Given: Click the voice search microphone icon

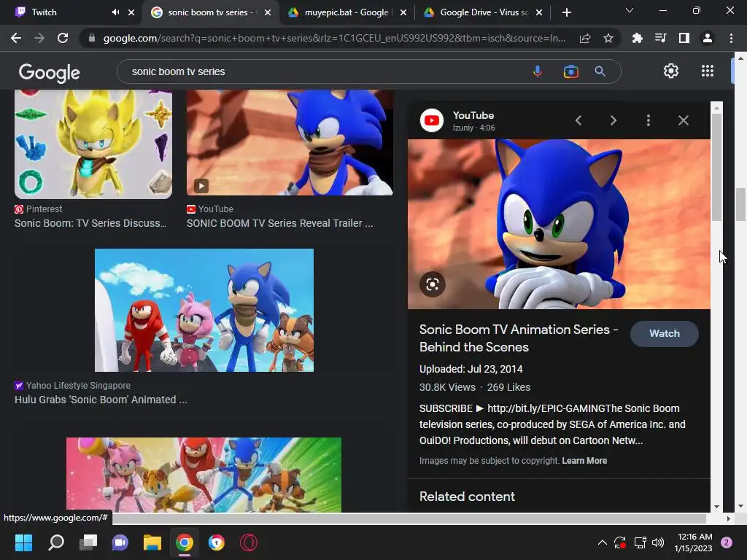Looking at the screenshot, I should coord(537,71).
